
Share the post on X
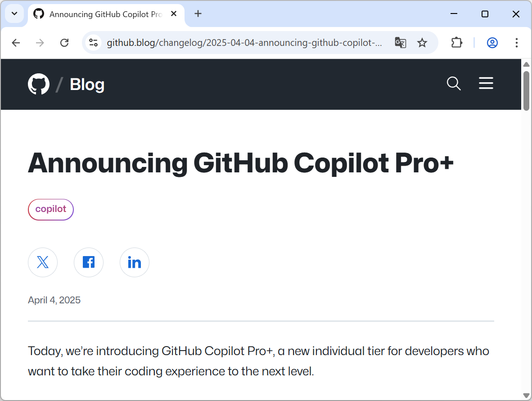(43, 262)
